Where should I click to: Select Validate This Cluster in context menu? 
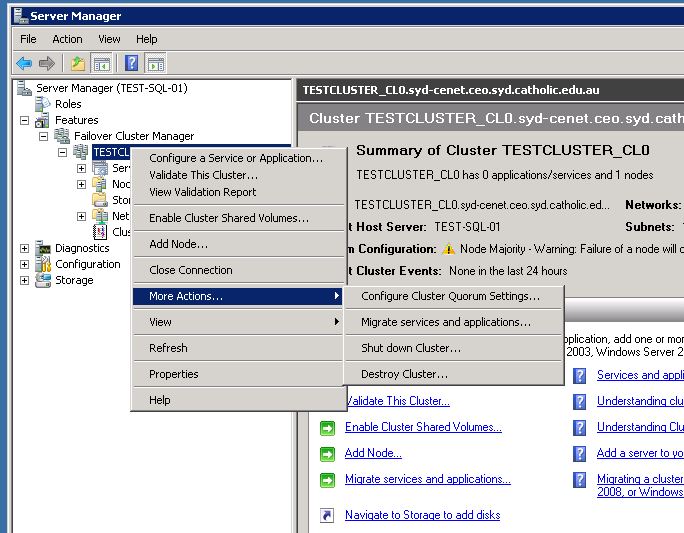238,175
